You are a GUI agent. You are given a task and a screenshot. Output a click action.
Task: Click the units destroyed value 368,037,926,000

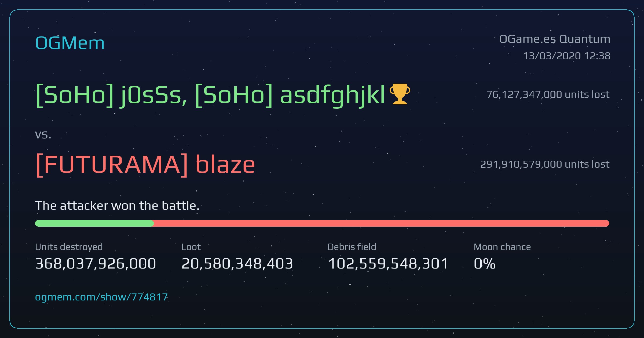96,263
